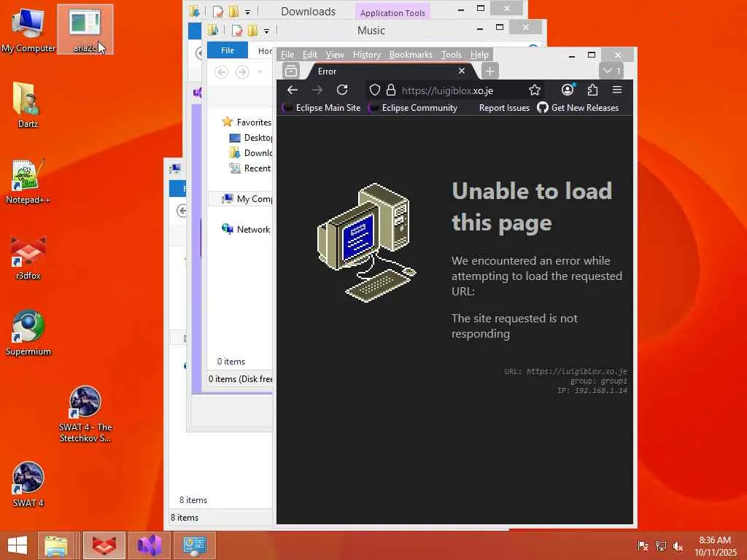Screen dimensions: 747x560
Task: Open the File tab in Music window
Action: tap(228, 50)
